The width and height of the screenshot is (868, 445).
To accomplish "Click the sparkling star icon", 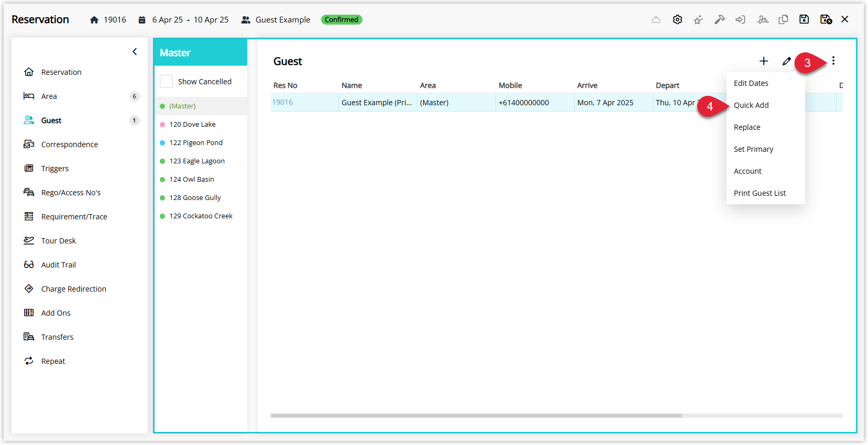I will coord(698,19).
